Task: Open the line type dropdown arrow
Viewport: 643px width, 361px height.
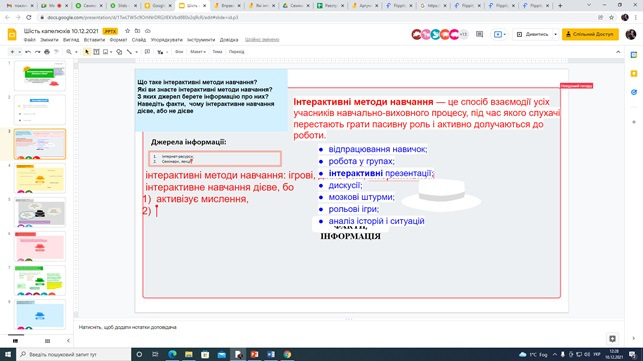Action: click(137, 52)
